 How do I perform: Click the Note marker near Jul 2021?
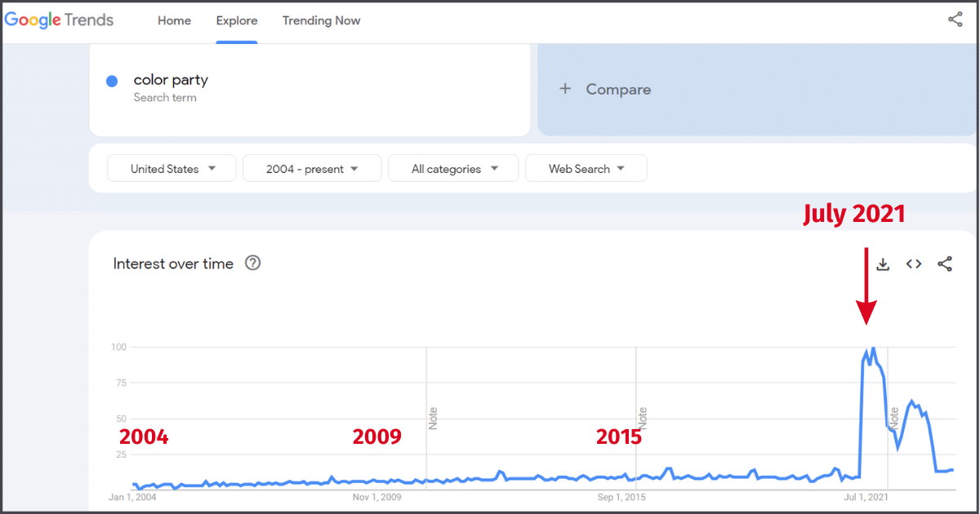[894, 418]
